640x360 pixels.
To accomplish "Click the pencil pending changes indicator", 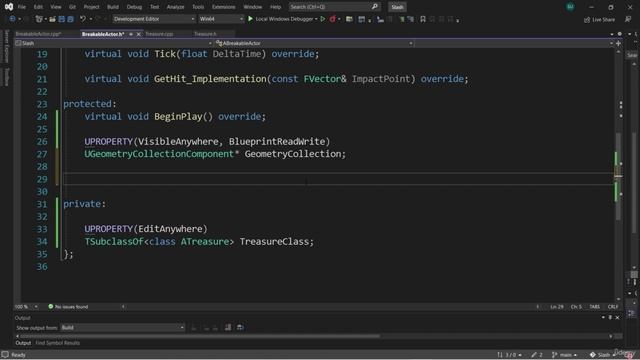I will click(537, 355).
